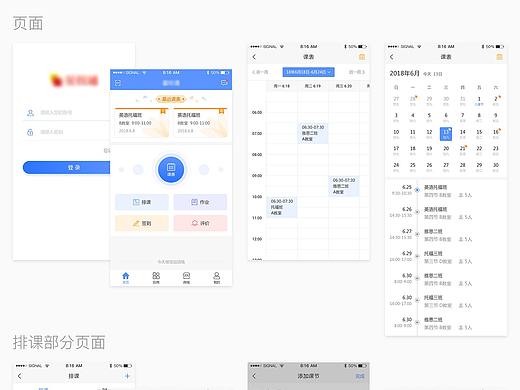Viewport: 520px width, 390px height.
Task: Select the 周一 4.18 column header
Action: pyautogui.click(x=282, y=86)
